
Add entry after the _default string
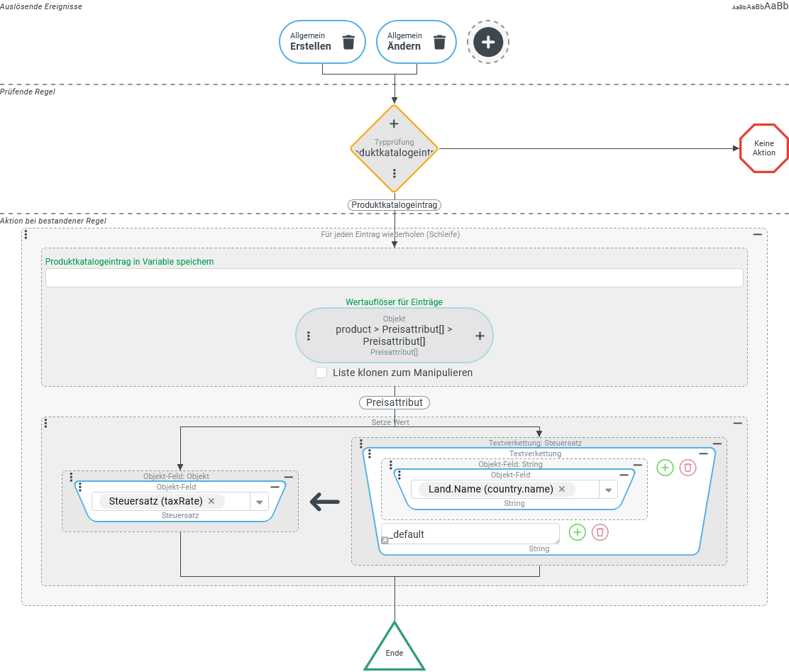(578, 532)
